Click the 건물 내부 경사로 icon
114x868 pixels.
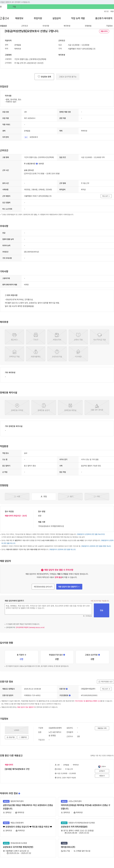coord(97,407)
